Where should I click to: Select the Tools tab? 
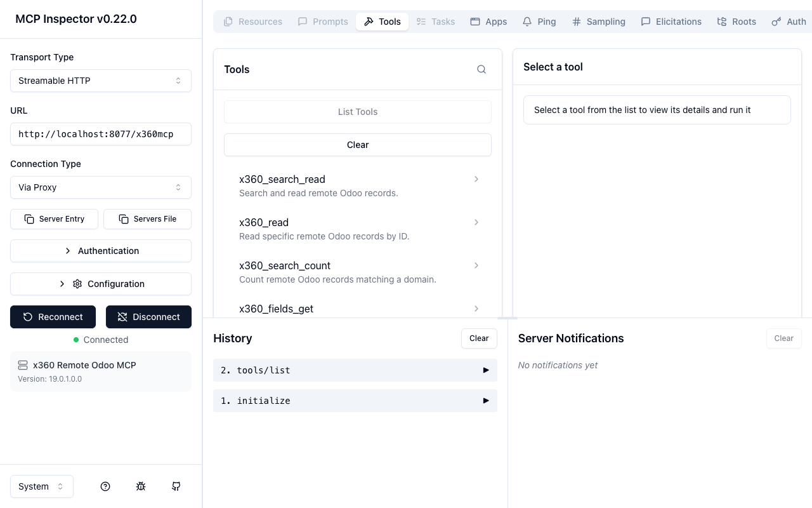tap(383, 22)
